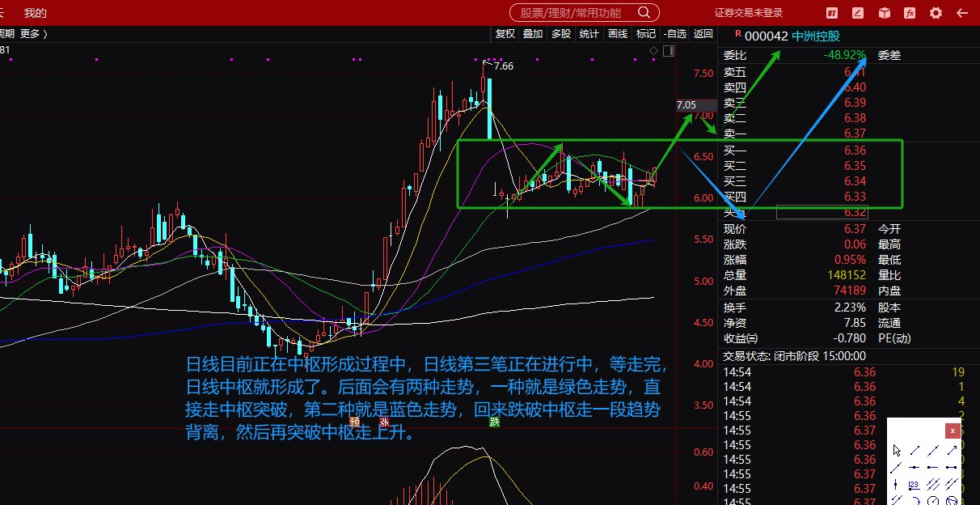980x505 pixels.
Task: Click the diamond marker icon above chart
Action: tap(654, 52)
